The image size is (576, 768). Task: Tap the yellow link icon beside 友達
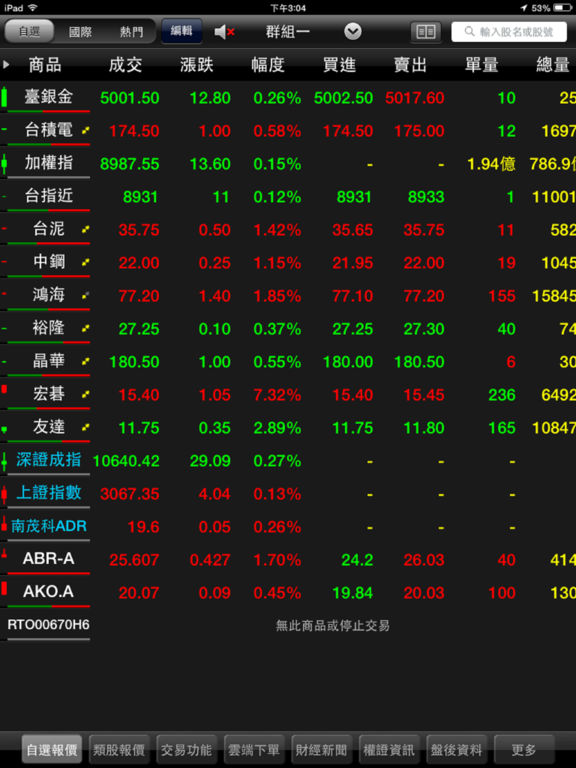click(x=86, y=428)
